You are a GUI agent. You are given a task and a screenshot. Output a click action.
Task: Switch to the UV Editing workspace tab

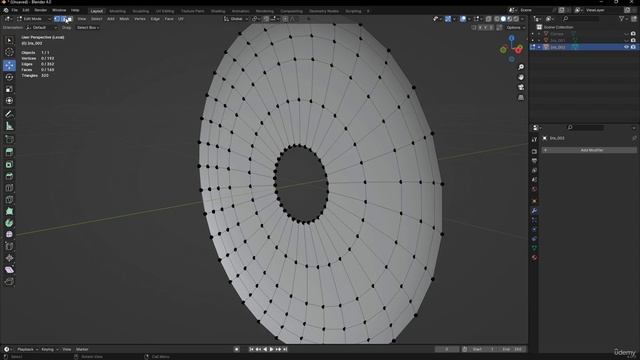click(165, 11)
